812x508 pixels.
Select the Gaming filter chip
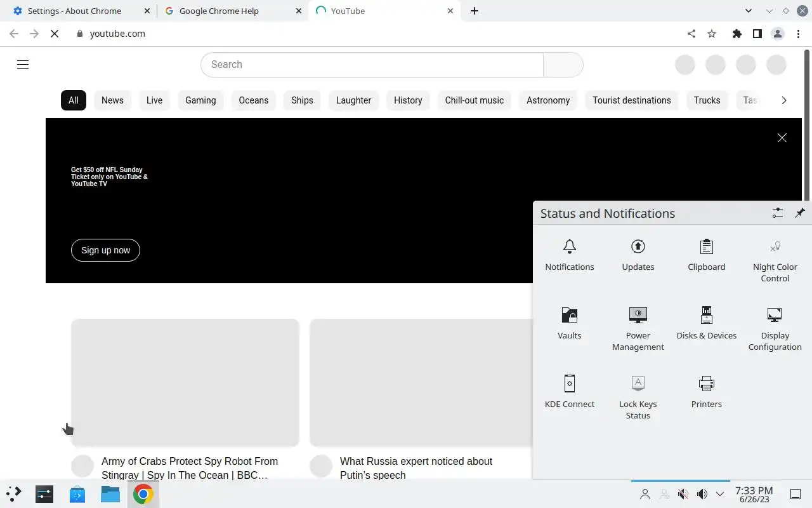point(200,100)
